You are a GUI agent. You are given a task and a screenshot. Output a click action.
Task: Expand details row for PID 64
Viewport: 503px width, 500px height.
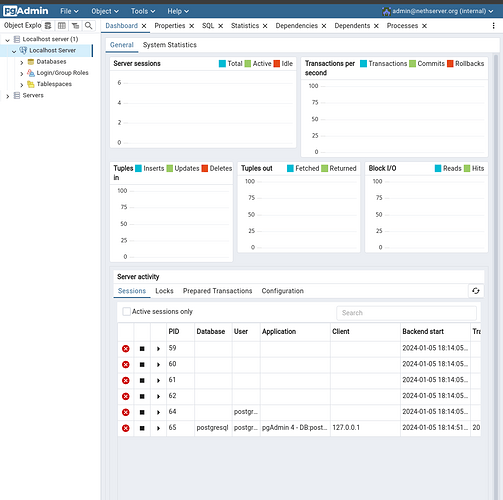pos(158,412)
